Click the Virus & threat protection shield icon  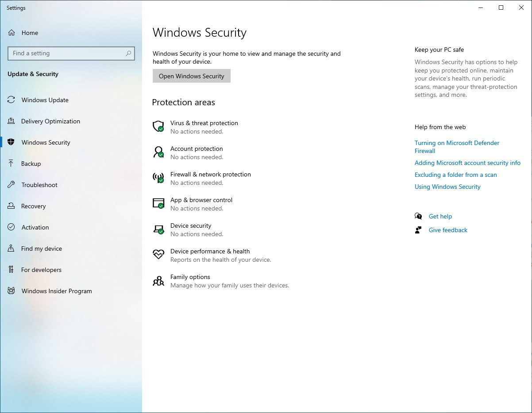pyautogui.click(x=158, y=127)
